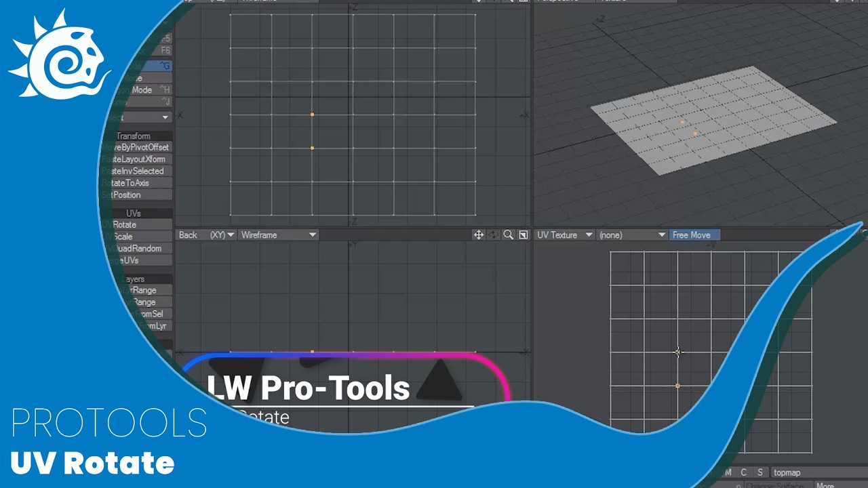The height and width of the screenshot is (488, 868).
Task: Click the SetPosition button
Action: coord(136,195)
